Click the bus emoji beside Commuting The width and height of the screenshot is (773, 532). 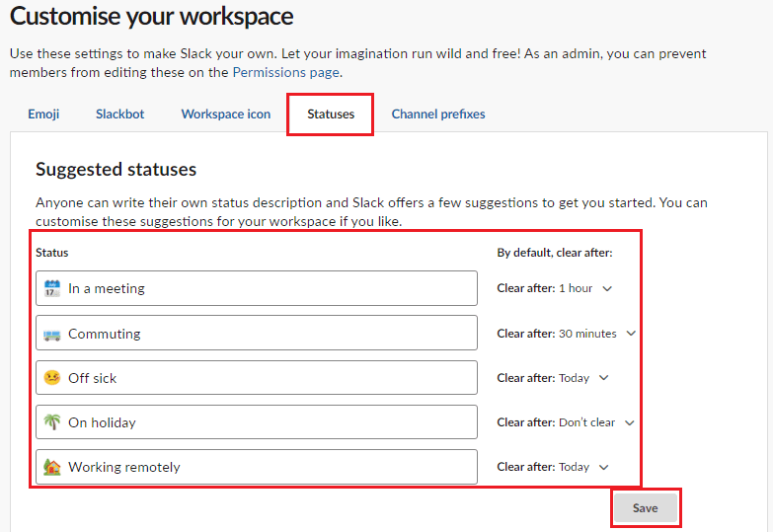(52, 334)
